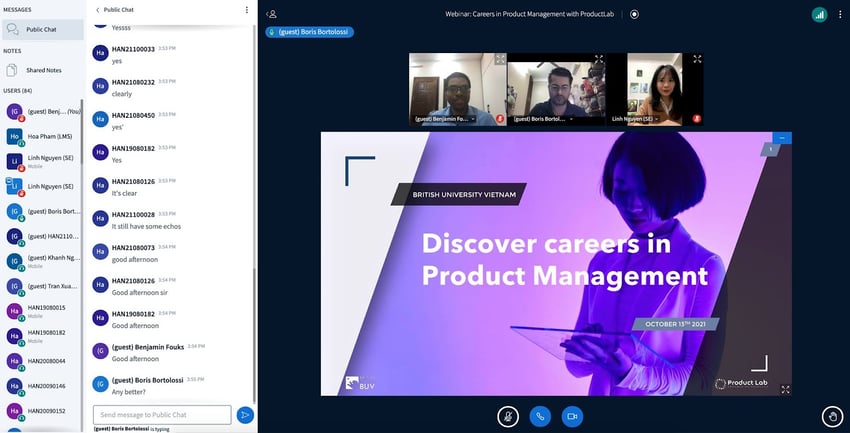Click chat sender HAN21080073

pyautogui.click(x=133, y=248)
